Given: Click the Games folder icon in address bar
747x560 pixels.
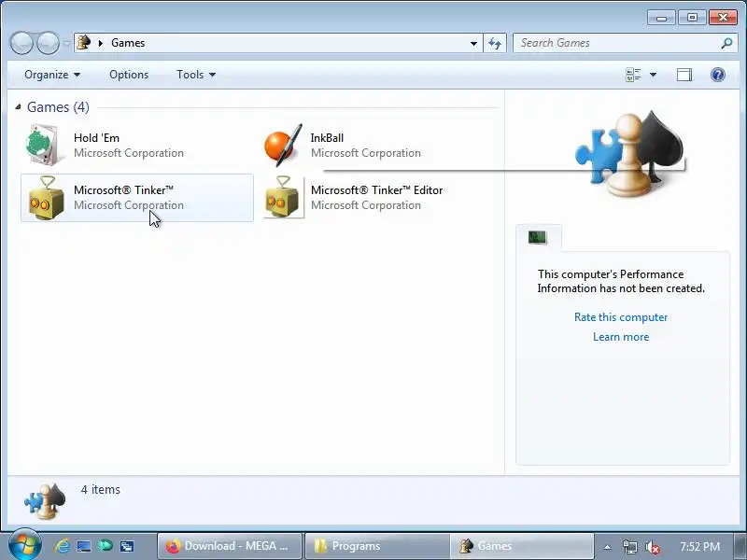Looking at the screenshot, I should (x=84, y=43).
